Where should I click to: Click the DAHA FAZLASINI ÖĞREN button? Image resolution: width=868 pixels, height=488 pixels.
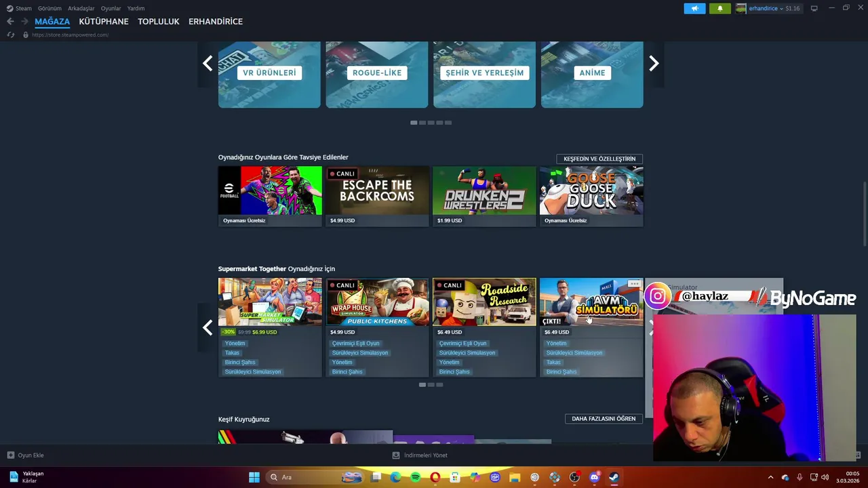604,419
